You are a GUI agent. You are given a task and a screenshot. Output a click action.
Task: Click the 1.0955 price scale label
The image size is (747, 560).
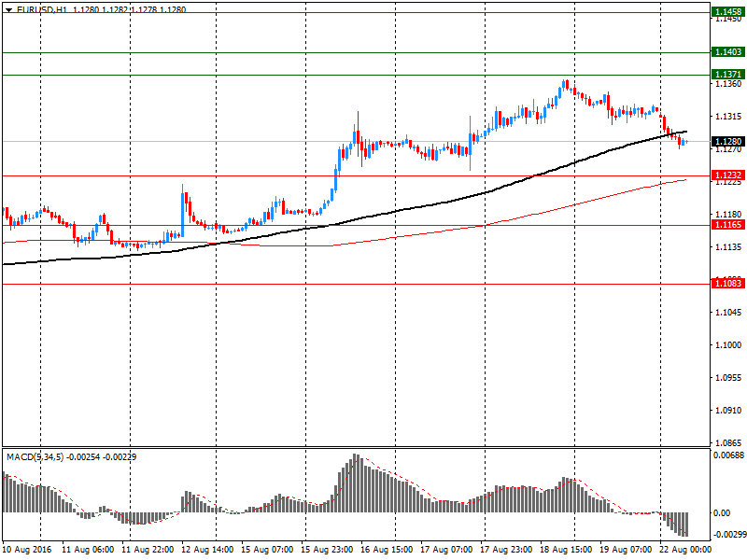728,378
